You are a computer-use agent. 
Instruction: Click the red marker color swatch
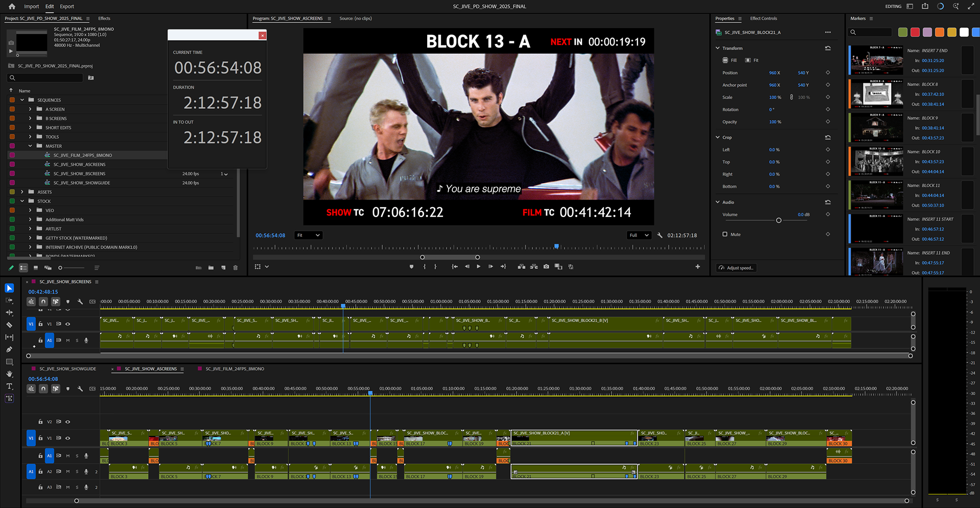click(x=915, y=32)
